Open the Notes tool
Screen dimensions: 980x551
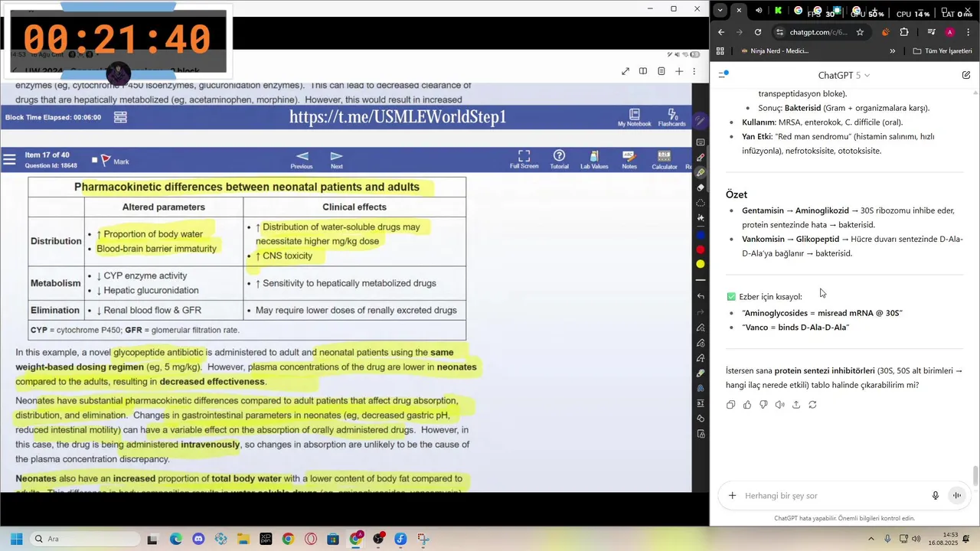(x=629, y=160)
